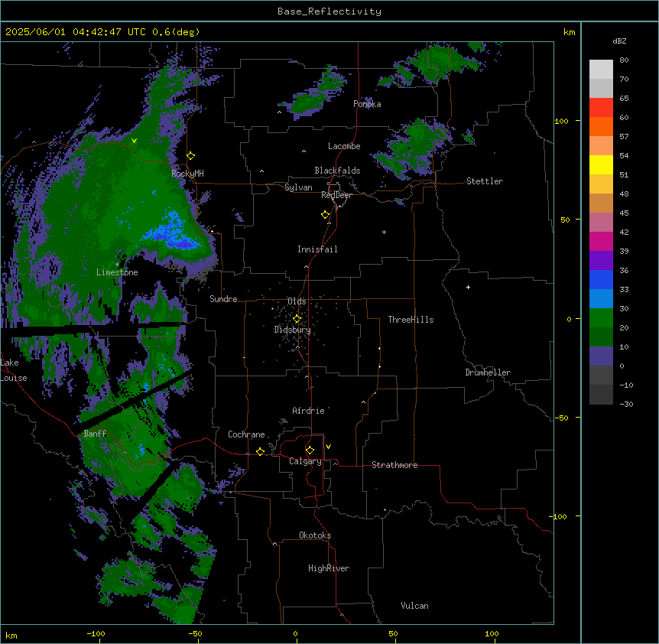This screenshot has height=644, width=659.
Task: Click the yellow diamond marker below Cochrane
Action: [x=260, y=451]
